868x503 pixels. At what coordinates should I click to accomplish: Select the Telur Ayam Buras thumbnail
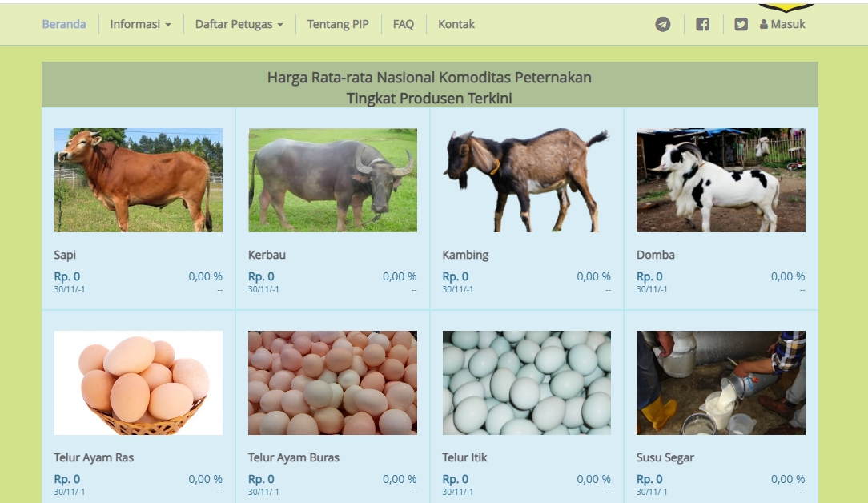[x=332, y=383]
